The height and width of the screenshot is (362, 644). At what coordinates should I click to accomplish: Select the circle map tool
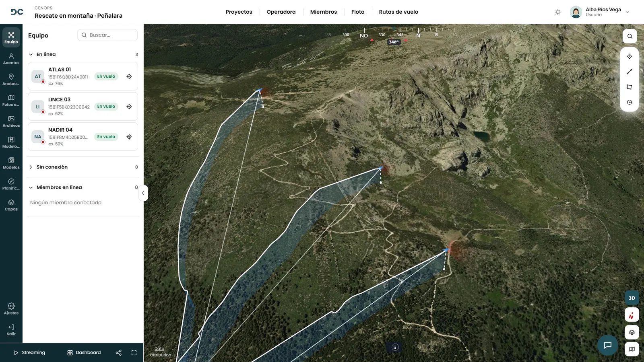click(630, 102)
